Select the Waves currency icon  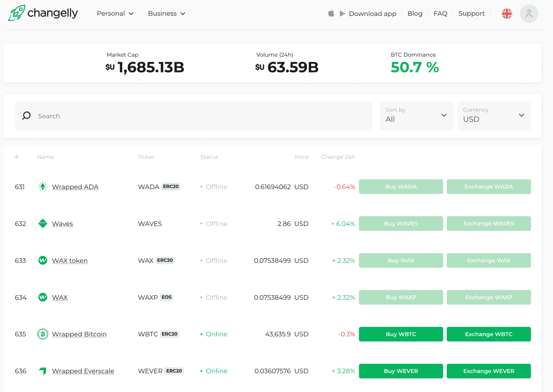click(x=43, y=223)
